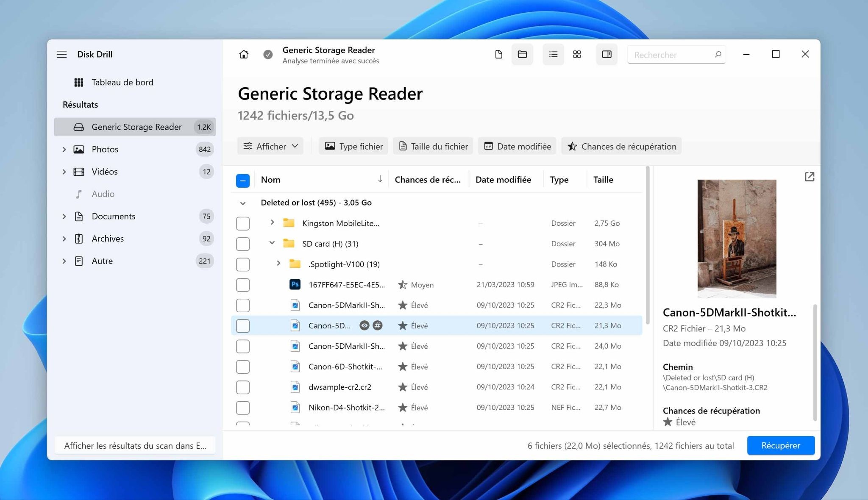Image resolution: width=868 pixels, height=500 pixels.
Task: Select grid view layout icon
Action: tap(577, 54)
